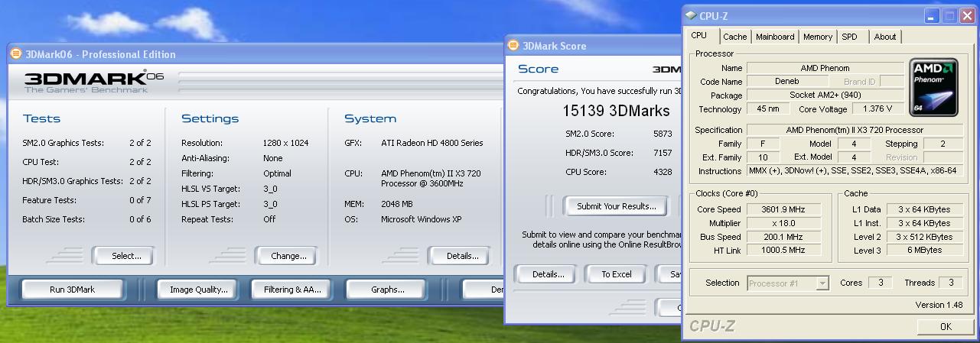This screenshot has width=980, height=343.
Task: Click the Core Voltage value 1.376 V
Action: tap(878, 109)
